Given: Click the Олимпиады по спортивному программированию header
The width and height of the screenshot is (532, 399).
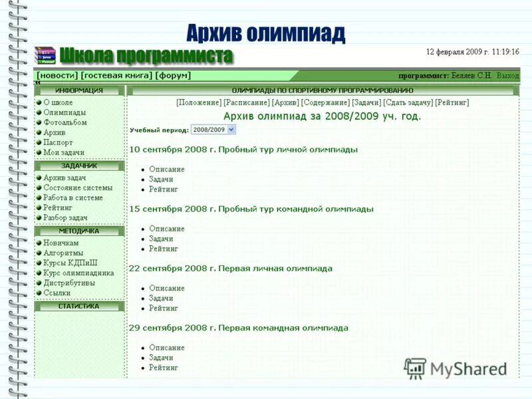Looking at the screenshot, I should coord(323,90).
